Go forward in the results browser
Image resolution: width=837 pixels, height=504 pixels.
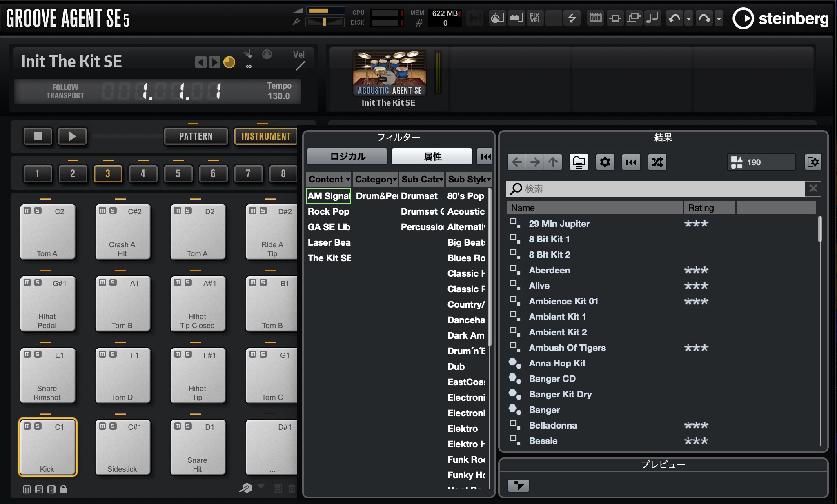(535, 162)
